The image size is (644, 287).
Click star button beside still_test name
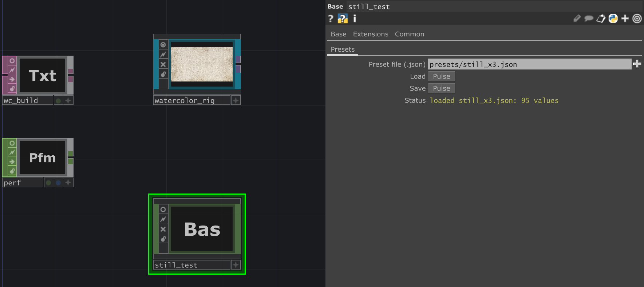pos(236,265)
